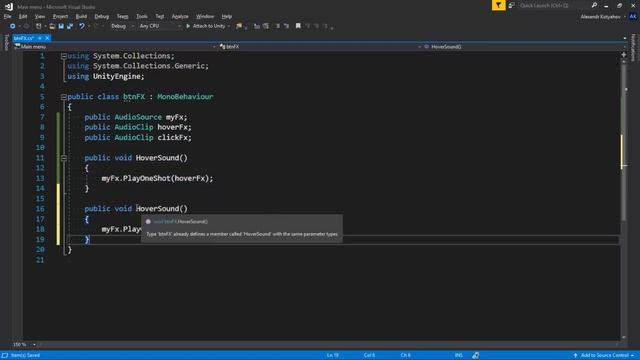Open the Analyze menu
640x360 pixels.
[x=180, y=17]
